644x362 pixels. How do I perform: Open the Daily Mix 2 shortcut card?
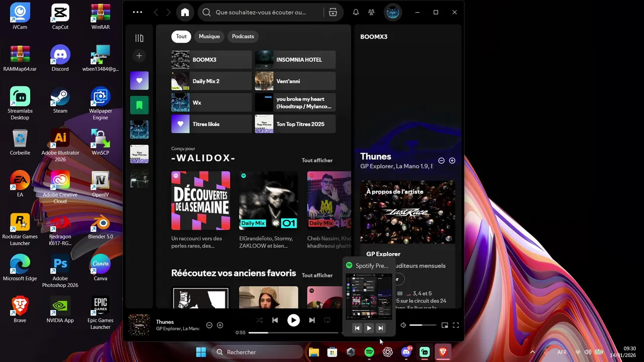coord(211,81)
